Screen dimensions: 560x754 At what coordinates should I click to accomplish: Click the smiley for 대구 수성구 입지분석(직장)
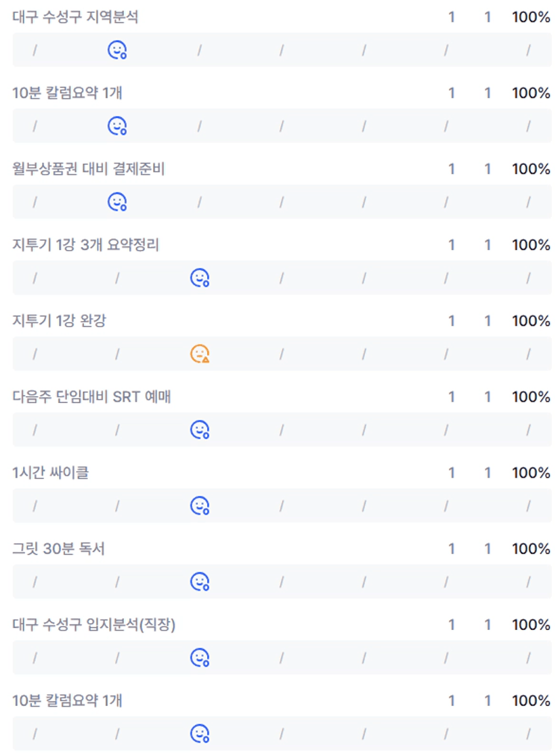pyautogui.click(x=200, y=657)
